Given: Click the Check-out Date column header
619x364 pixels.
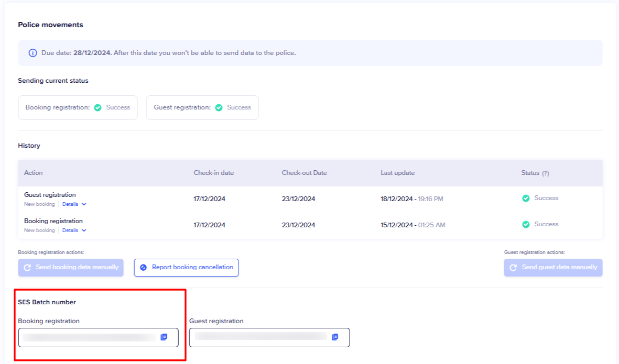Looking at the screenshot, I should pyautogui.click(x=304, y=173).
